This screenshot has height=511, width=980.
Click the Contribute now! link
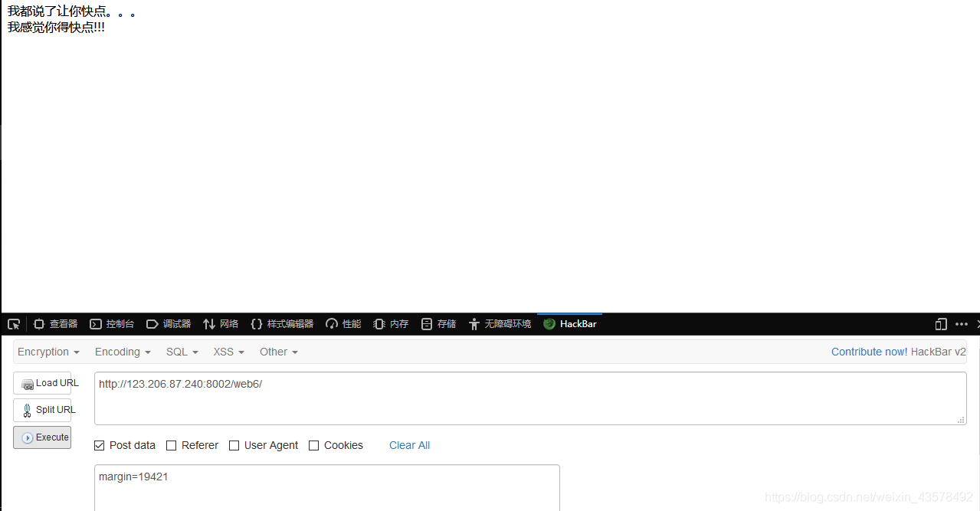pos(869,352)
